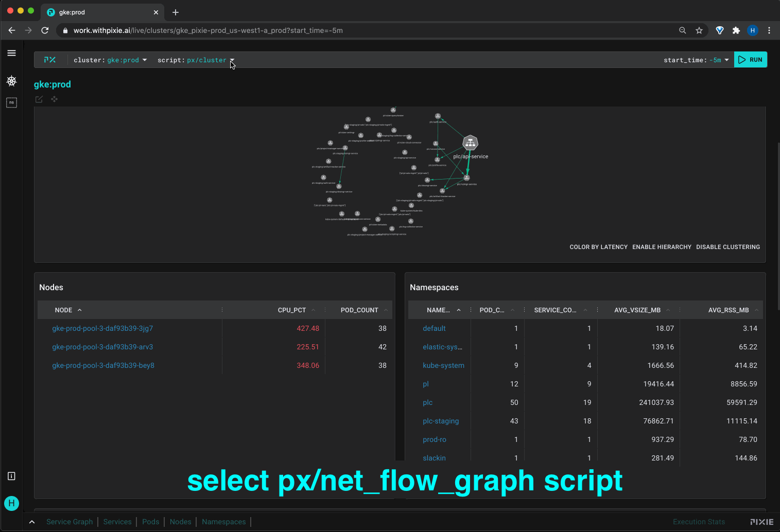Viewport: 780px width, 532px height.
Task: Open the info icon in the left sidebar
Action: coord(11,476)
